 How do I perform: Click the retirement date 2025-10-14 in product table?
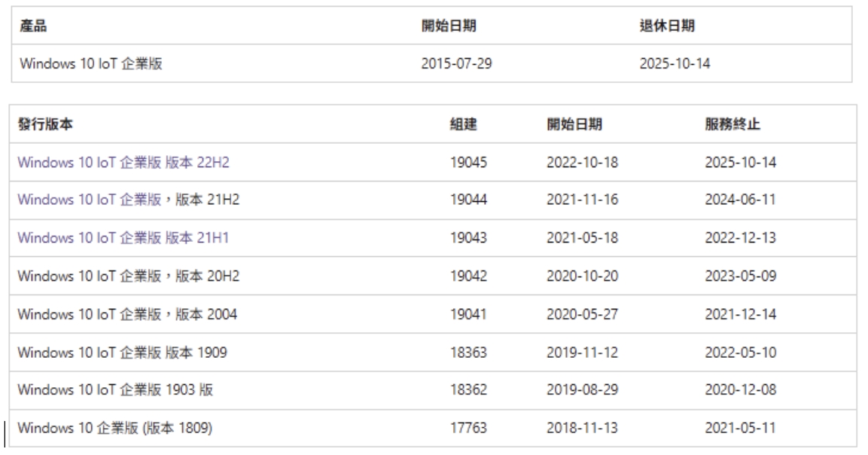(x=675, y=64)
